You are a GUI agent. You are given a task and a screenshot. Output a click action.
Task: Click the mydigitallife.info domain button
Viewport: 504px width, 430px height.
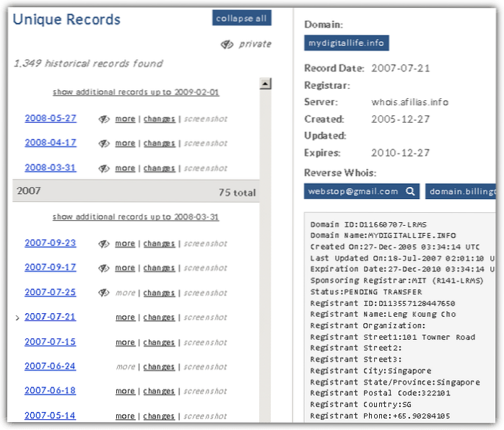(347, 43)
